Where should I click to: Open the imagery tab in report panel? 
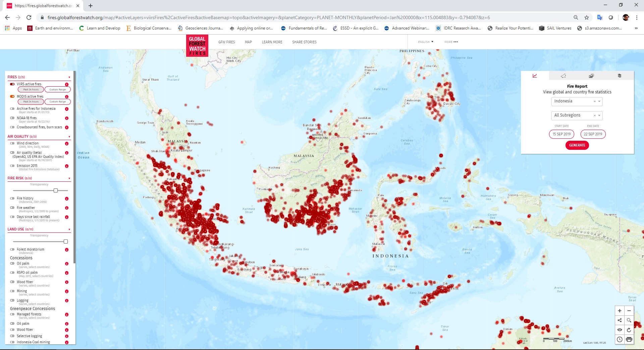click(591, 76)
